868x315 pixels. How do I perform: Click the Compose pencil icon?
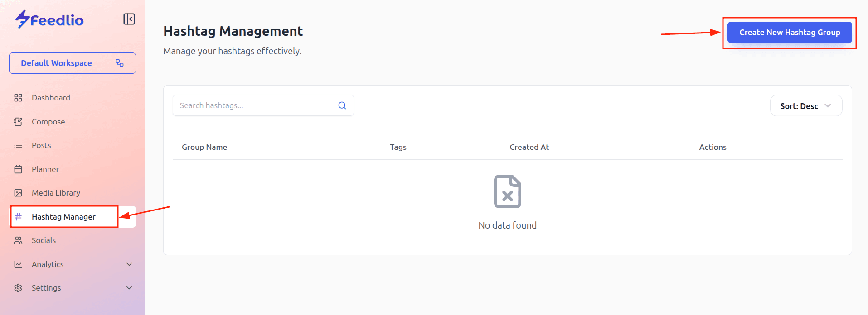(18, 122)
